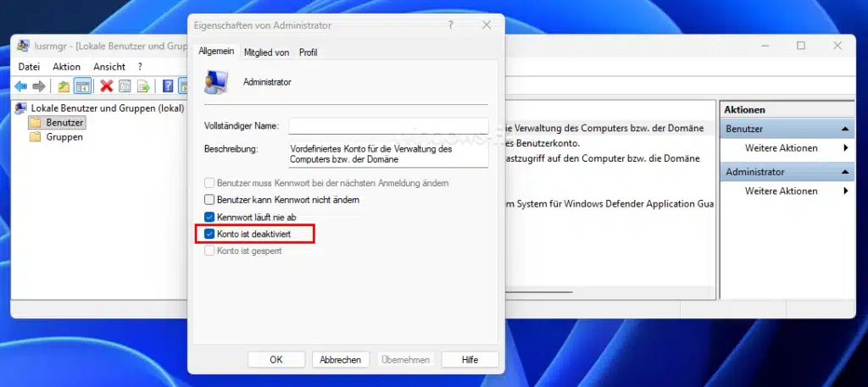This screenshot has height=387, width=868.
Task: Click the Up One Level folder icon
Action: point(64,86)
